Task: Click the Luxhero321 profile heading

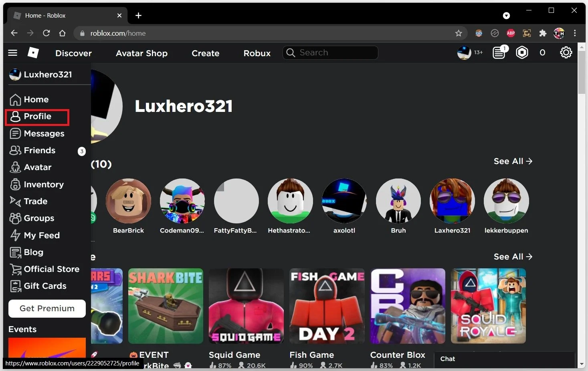Action: click(184, 106)
